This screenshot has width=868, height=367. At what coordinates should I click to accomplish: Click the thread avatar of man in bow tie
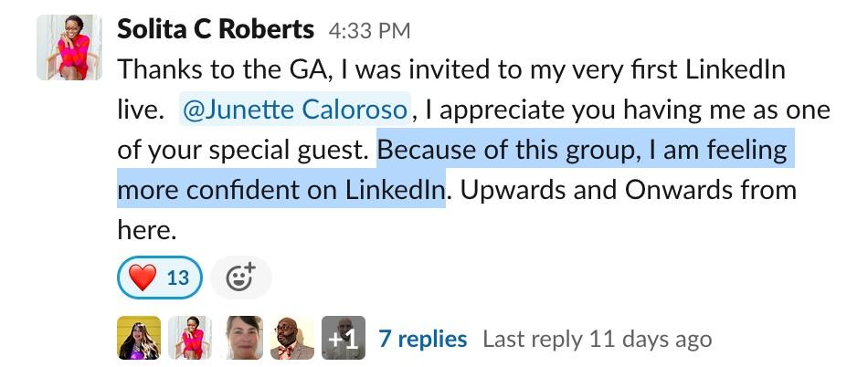point(292,339)
